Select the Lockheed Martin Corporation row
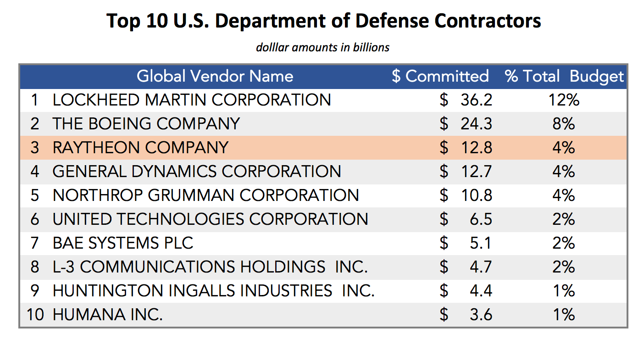The height and width of the screenshot is (345, 644). (x=323, y=100)
